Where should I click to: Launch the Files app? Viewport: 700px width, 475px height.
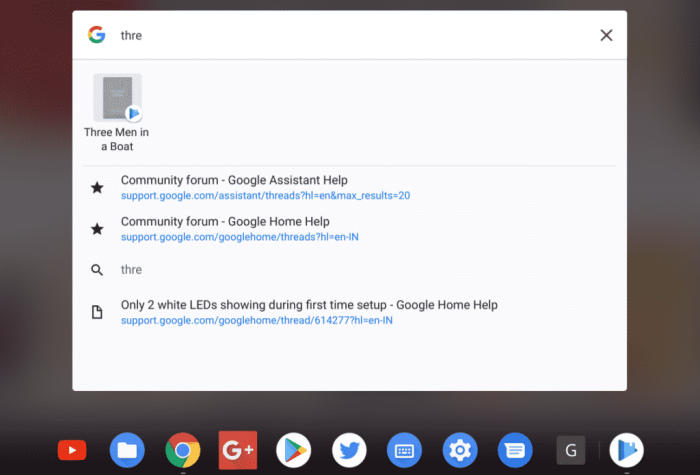pyautogui.click(x=127, y=450)
